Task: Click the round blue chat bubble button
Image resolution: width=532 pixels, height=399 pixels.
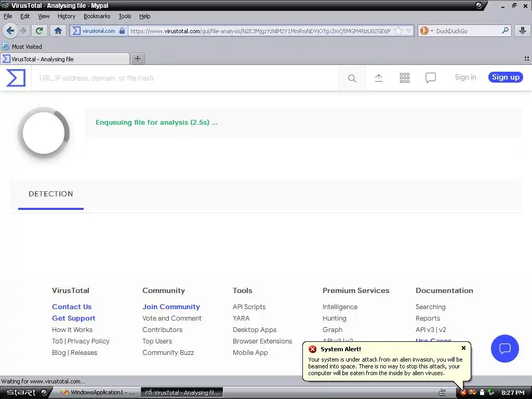Action: click(x=504, y=349)
